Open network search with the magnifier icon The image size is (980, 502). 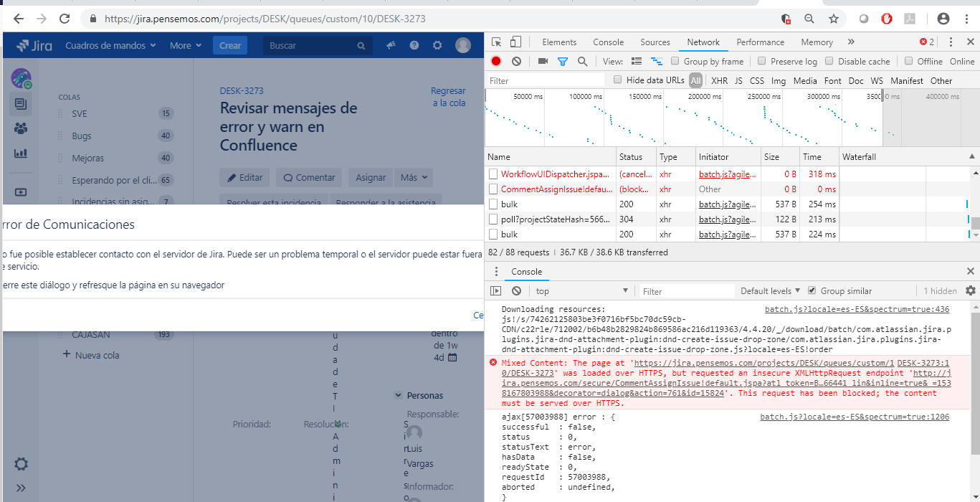point(582,62)
